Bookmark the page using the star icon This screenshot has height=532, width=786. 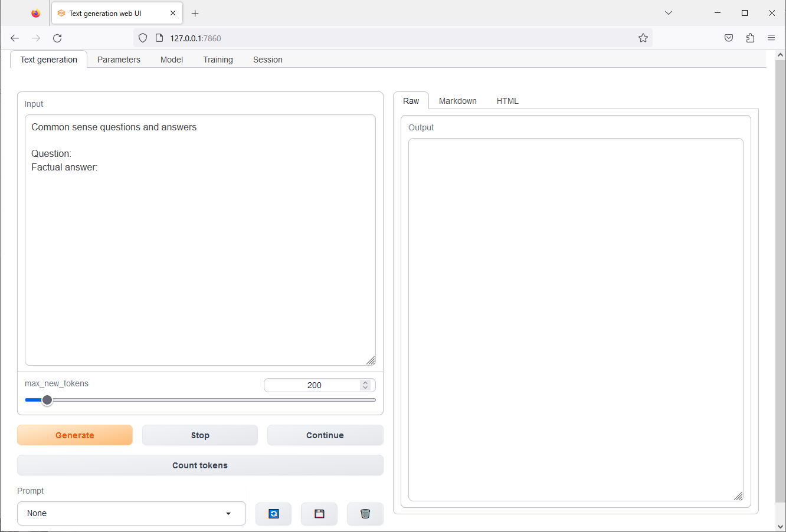point(643,37)
